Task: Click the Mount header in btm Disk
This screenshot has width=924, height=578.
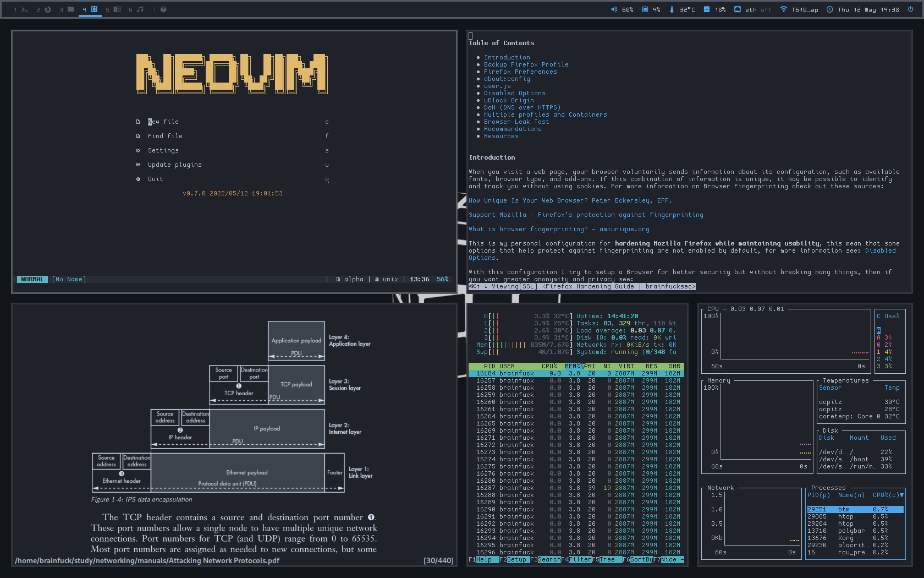Action: [x=859, y=438]
